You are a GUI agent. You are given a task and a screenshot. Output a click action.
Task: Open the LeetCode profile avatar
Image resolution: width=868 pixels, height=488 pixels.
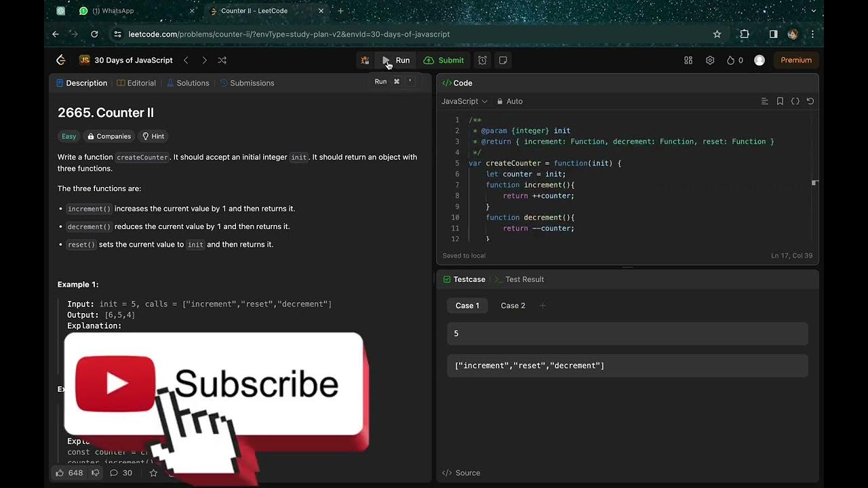(x=759, y=60)
